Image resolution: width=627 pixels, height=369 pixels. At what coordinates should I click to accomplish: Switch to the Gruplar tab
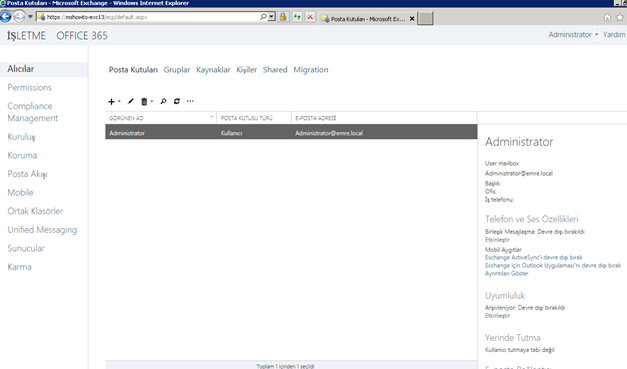(x=177, y=70)
